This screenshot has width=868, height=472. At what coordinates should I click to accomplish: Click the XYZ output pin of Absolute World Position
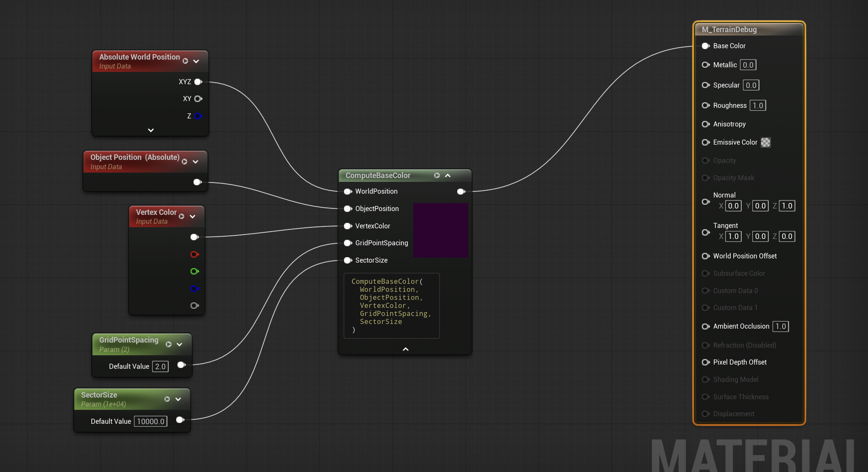pyautogui.click(x=198, y=82)
